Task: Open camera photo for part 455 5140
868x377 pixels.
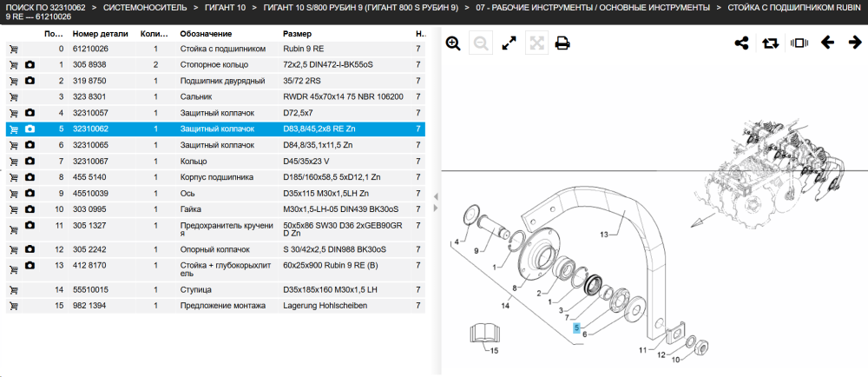Action: pos(30,178)
